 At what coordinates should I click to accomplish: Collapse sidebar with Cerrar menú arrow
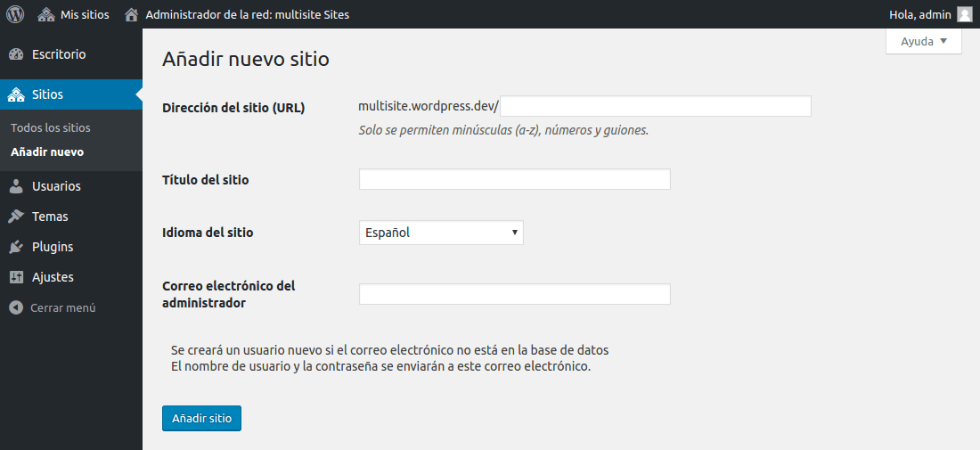click(16, 307)
